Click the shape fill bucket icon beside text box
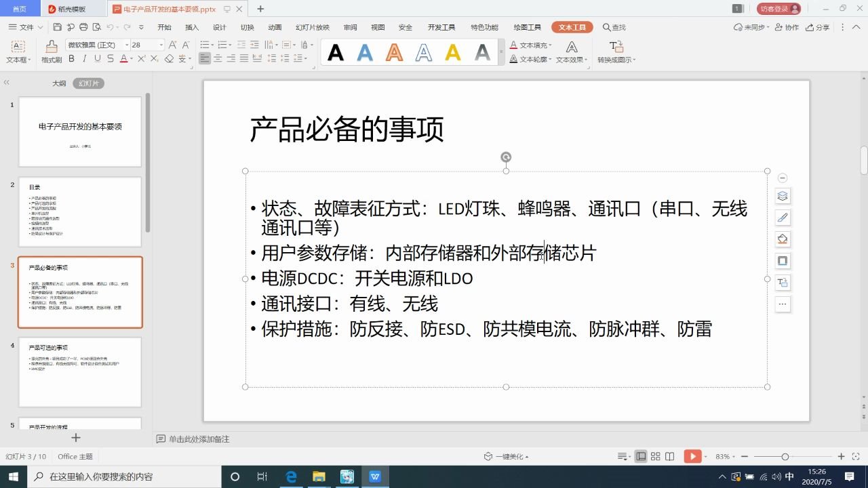This screenshot has width=868, height=488. point(783,239)
